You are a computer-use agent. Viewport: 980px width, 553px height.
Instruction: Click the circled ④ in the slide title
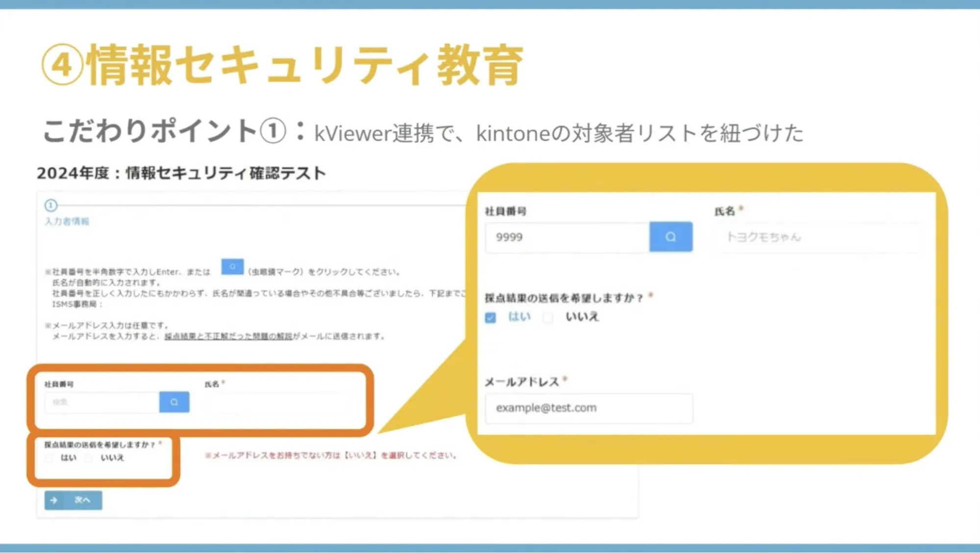tap(62, 65)
